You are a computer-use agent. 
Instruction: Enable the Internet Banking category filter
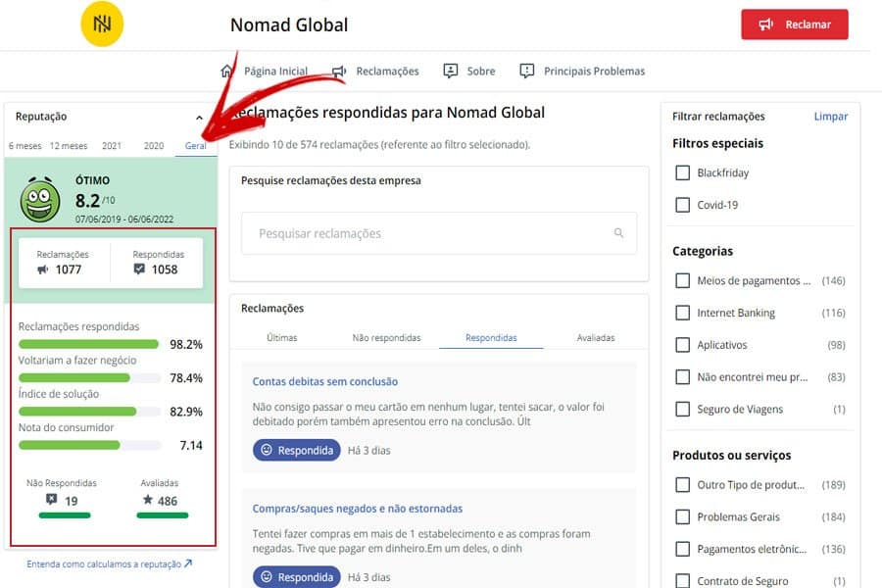pyautogui.click(x=682, y=313)
